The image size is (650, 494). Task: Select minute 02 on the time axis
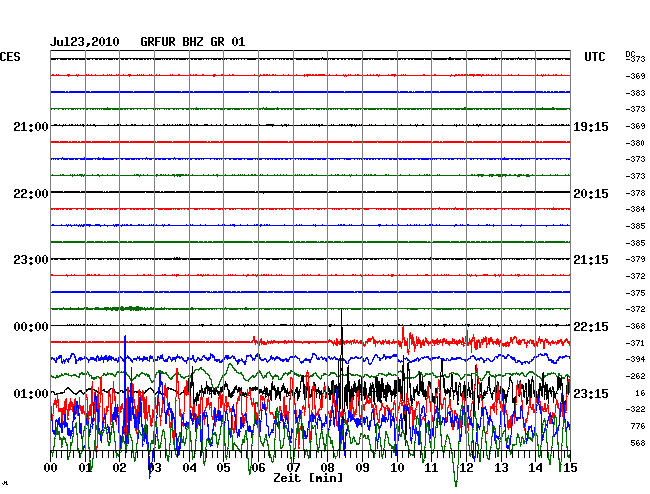point(119,468)
